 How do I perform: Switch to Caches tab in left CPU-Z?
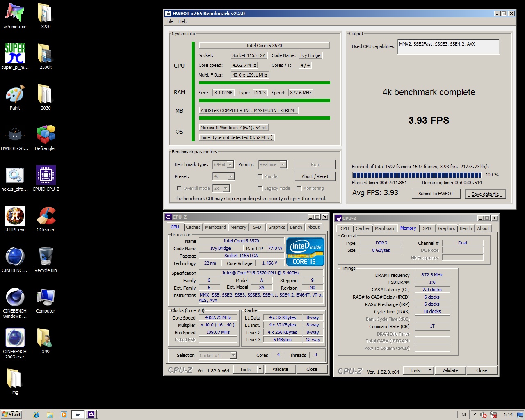pos(193,227)
